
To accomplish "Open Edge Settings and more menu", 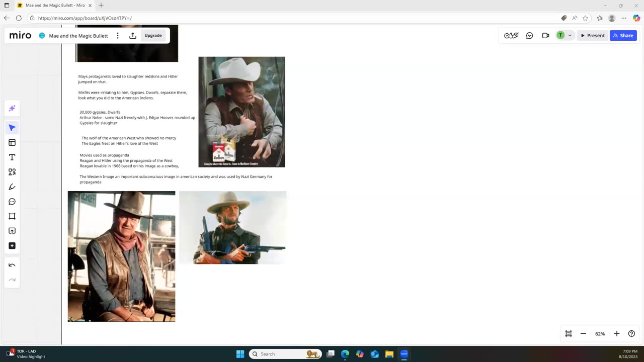I will click(624, 18).
